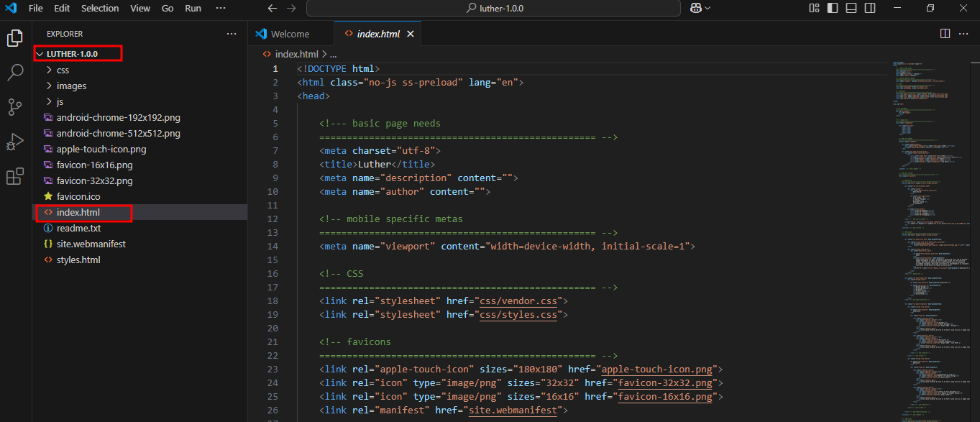Screen dimensions: 980x422
Task: Open the File menu
Action: [x=35, y=8]
